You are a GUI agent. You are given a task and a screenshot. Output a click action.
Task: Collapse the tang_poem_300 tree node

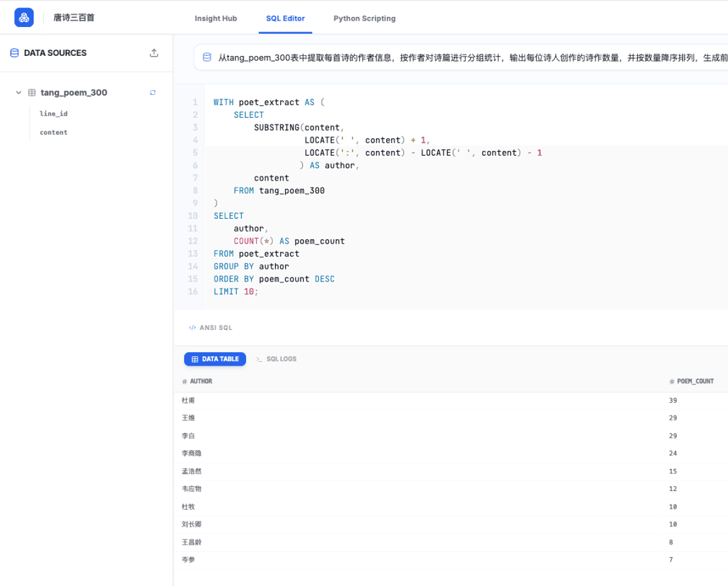[x=19, y=93]
